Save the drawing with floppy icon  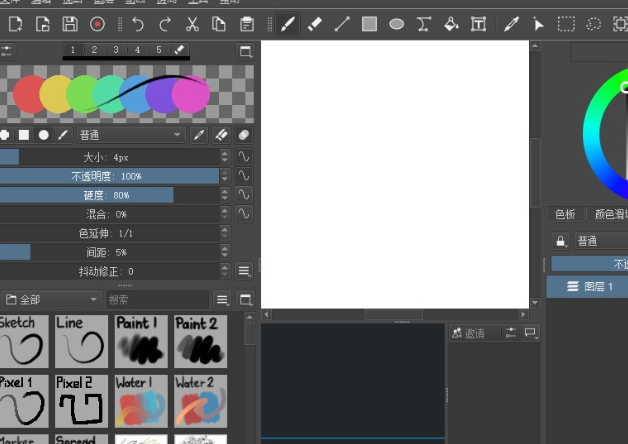coord(70,24)
